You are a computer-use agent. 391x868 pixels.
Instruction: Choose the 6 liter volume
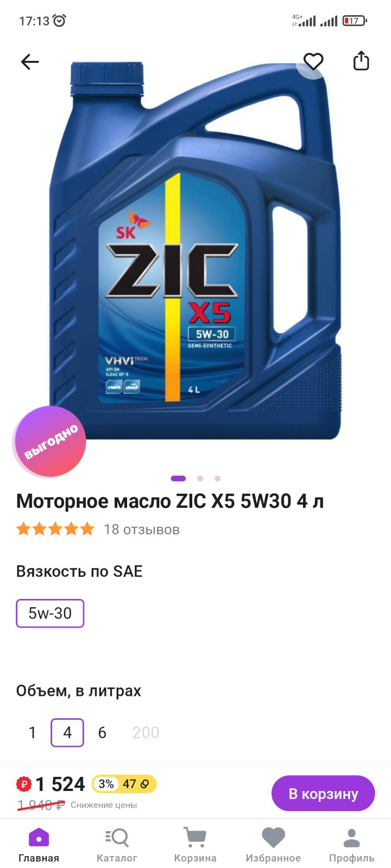pyautogui.click(x=102, y=733)
